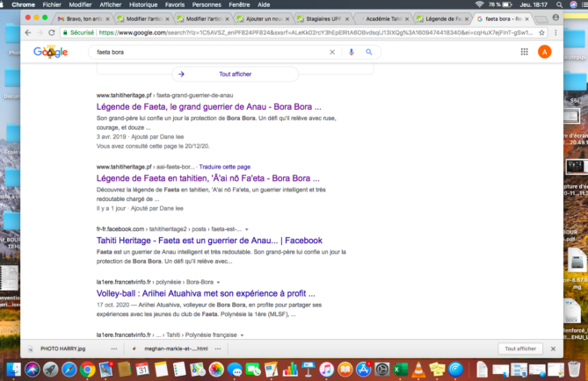588x381 pixels.
Task: Open the Trash in the Dock
Action: point(574,370)
